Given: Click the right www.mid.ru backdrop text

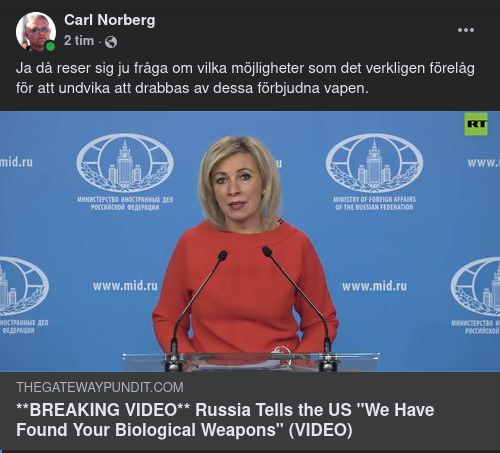Looking at the screenshot, I should [374, 286].
